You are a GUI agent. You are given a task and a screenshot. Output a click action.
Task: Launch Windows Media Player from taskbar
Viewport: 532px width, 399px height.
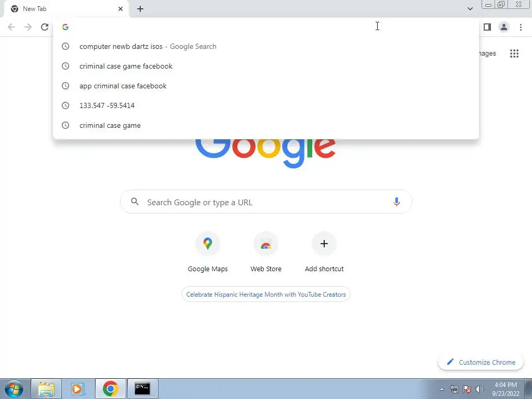click(78, 389)
